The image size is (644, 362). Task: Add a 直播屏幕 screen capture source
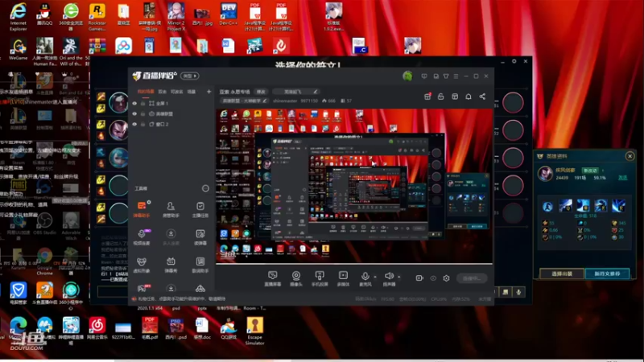[272, 278]
